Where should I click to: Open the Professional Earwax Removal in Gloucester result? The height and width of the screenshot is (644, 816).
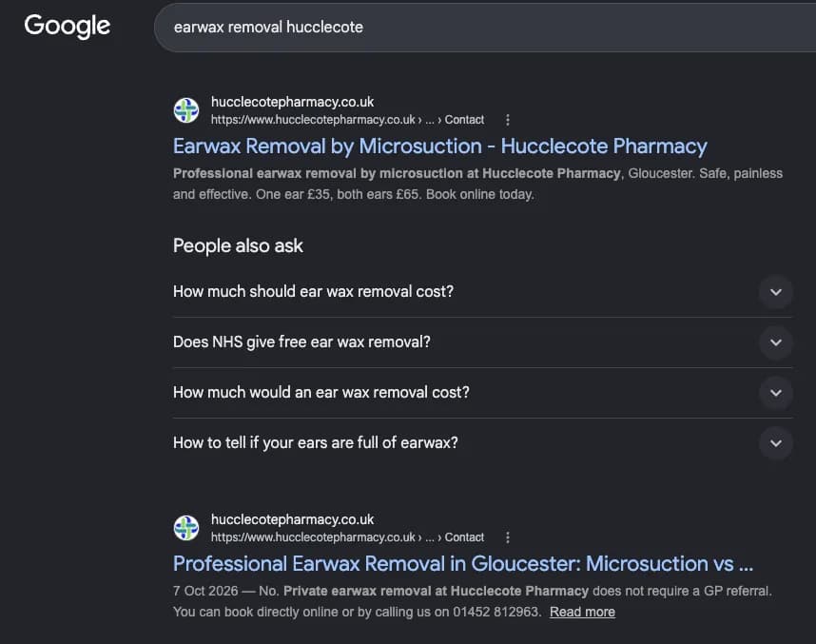pos(462,564)
